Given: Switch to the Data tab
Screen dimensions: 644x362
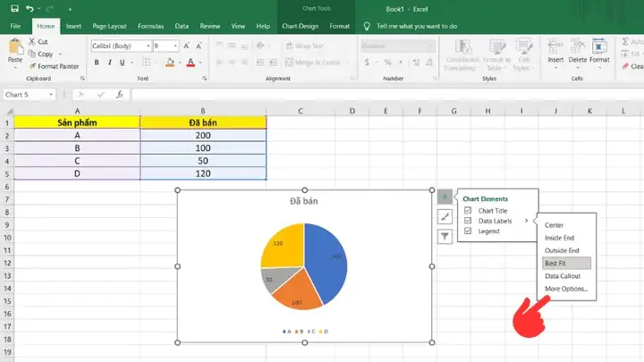Looking at the screenshot, I should [182, 26].
